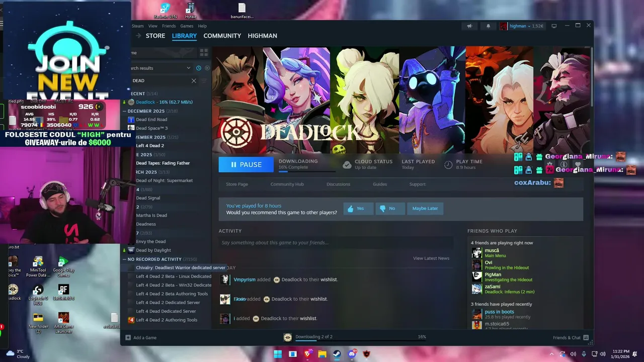Go to the STORE tab
644x362 pixels.
point(155,36)
